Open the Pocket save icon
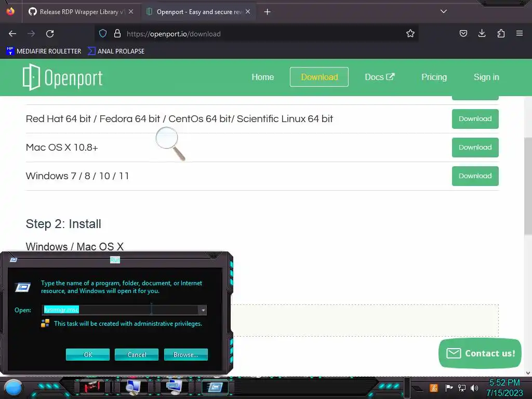Viewport: 532px width, 399px height. click(463, 33)
